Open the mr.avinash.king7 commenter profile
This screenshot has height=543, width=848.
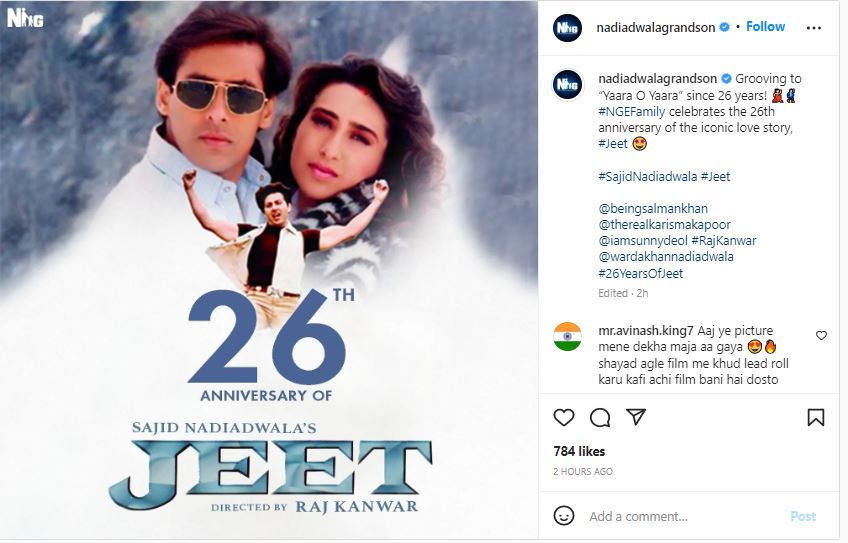[x=646, y=330]
